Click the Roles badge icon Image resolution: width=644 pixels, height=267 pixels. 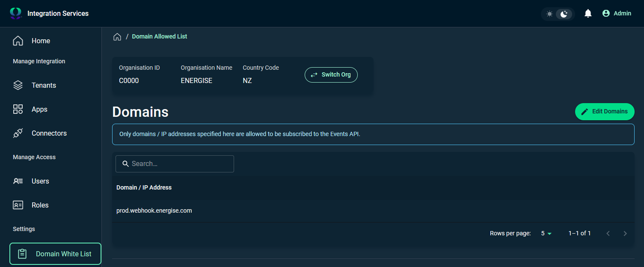click(x=18, y=205)
